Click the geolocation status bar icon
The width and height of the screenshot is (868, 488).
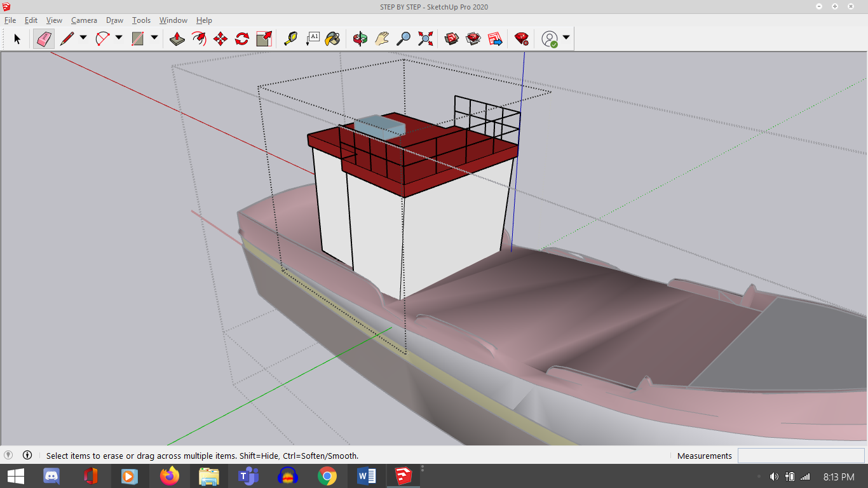point(8,455)
